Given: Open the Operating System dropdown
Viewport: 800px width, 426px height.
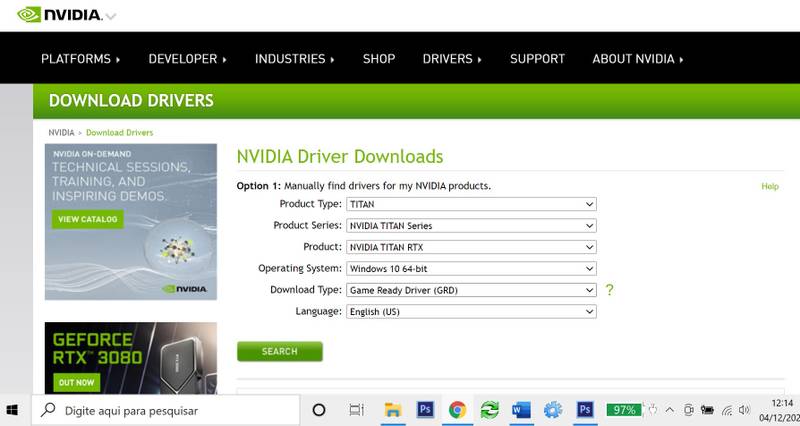Looking at the screenshot, I should [471, 268].
